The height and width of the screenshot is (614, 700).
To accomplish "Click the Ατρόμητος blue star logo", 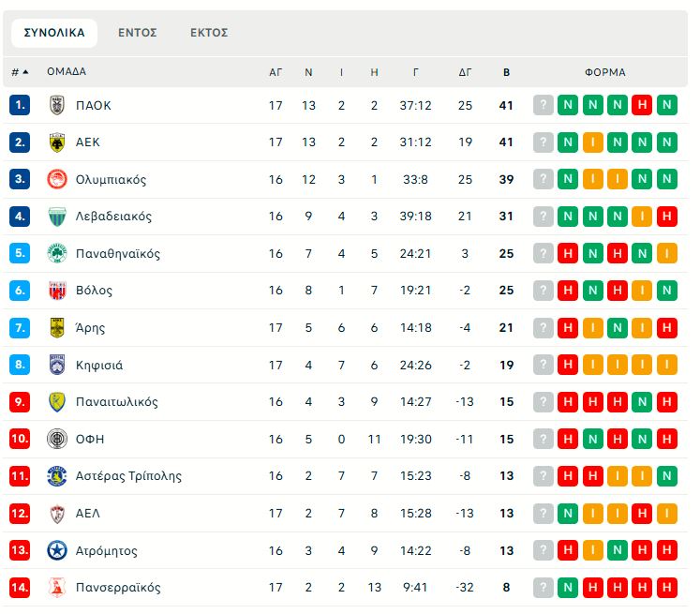I will click(57, 550).
